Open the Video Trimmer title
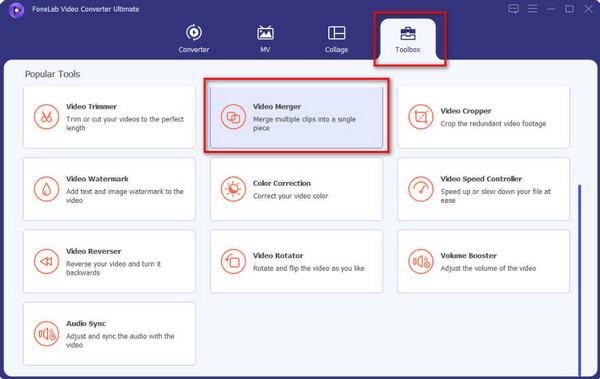 click(x=91, y=107)
